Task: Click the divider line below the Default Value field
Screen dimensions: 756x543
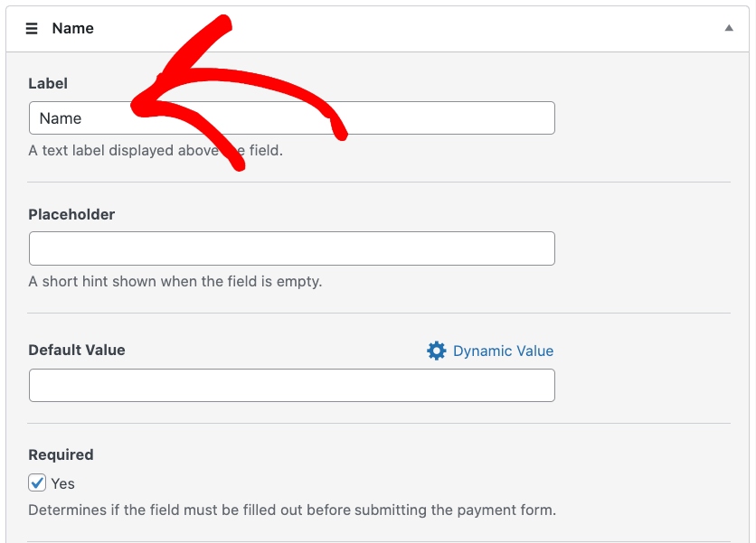Action: (378, 423)
